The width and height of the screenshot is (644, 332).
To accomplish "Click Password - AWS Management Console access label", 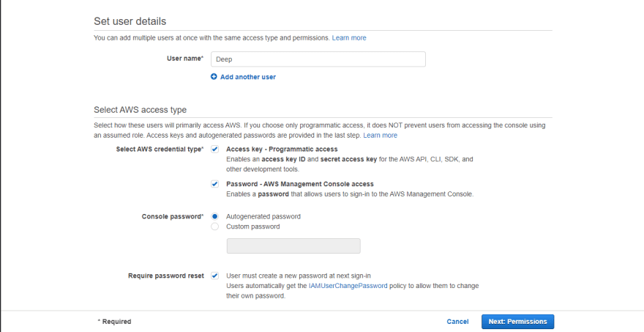I will coord(300,184).
